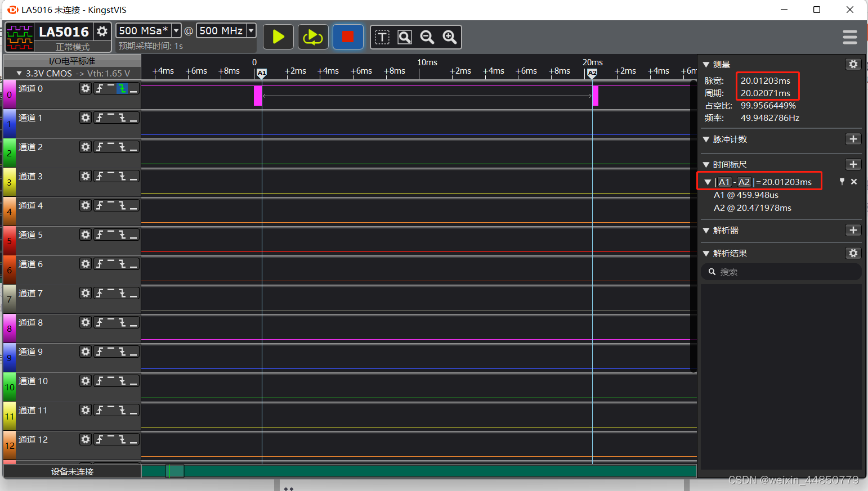868x491 pixels.
Task: Click the 通道 12 channel label
Action: (33, 439)
